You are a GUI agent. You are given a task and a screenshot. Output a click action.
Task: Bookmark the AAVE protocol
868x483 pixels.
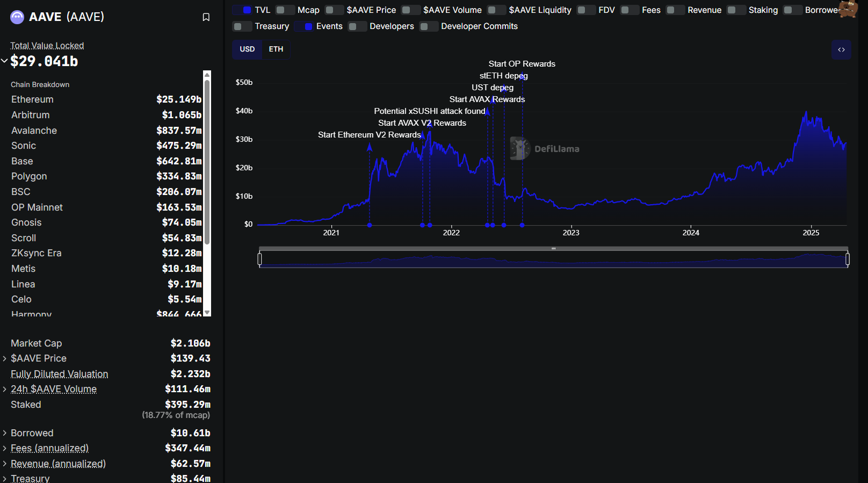(x=206, y=17)
